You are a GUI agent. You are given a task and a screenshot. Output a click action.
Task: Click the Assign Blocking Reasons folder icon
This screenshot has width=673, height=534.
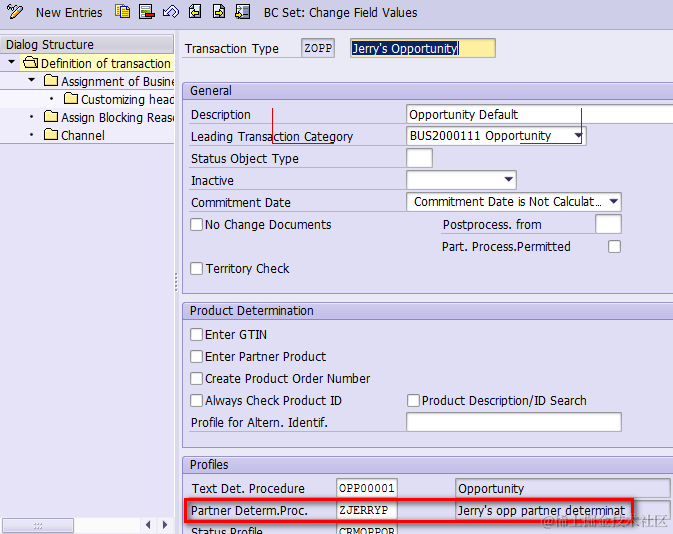[x=51, y=116]
